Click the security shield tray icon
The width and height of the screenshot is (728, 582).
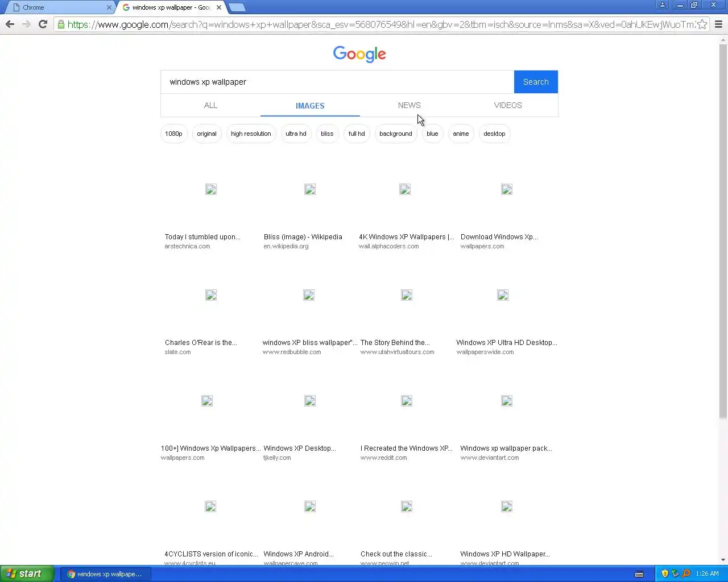pos(665,573)
